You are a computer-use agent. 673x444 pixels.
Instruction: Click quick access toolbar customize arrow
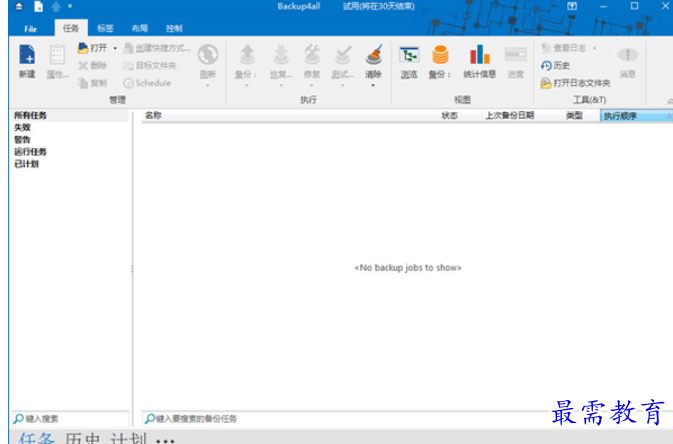click(x=70, y=6)
